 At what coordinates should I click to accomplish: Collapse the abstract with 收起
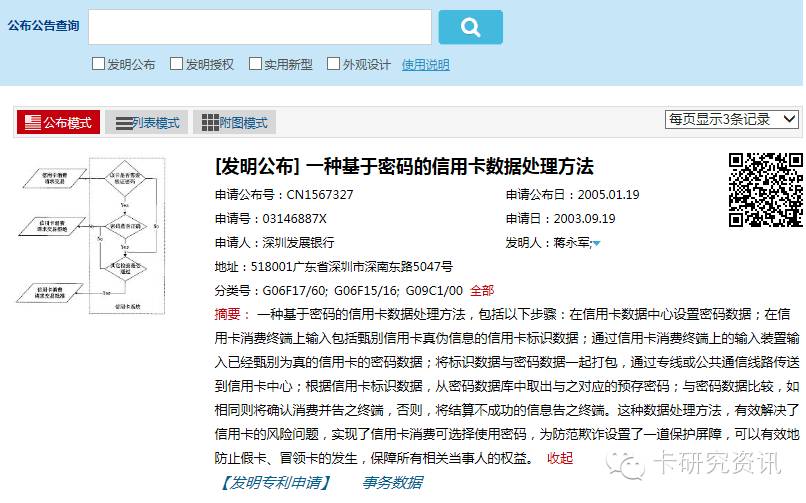click(560, 458)
